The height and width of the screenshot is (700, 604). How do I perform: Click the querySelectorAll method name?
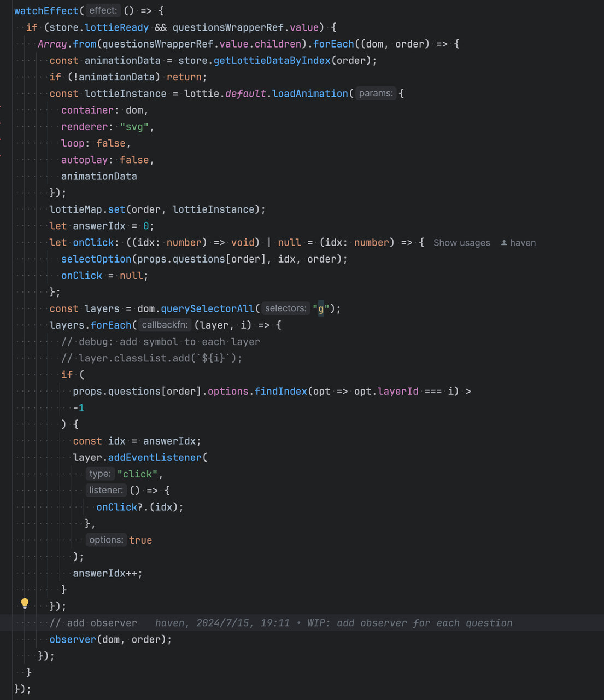pos(208,309)
